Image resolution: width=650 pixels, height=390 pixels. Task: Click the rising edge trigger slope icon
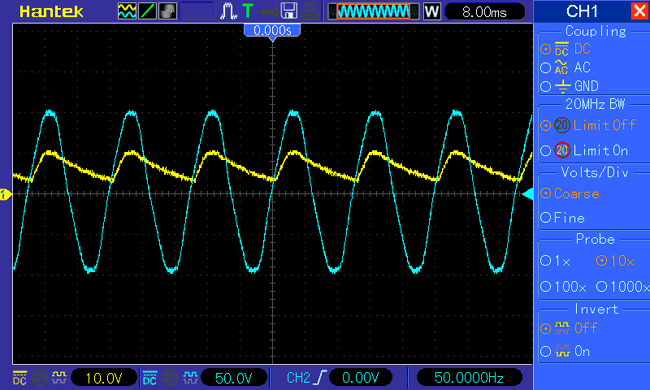[320, 378]
